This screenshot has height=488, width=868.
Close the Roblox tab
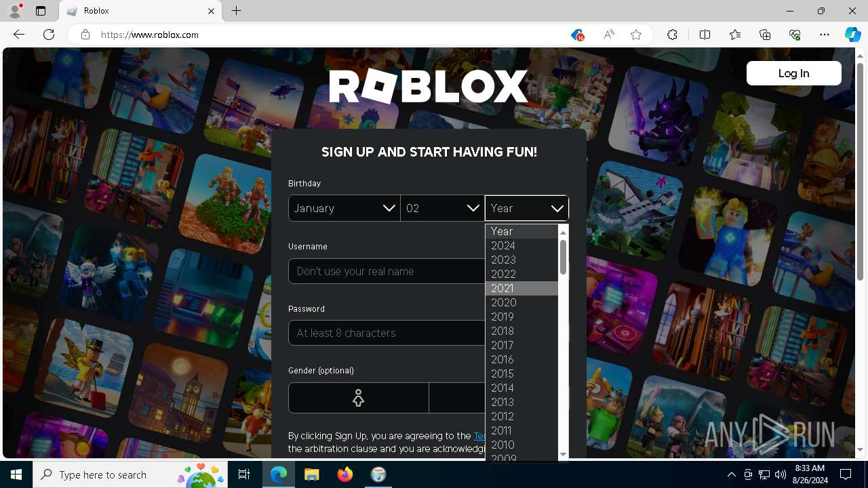click(211, 11)
